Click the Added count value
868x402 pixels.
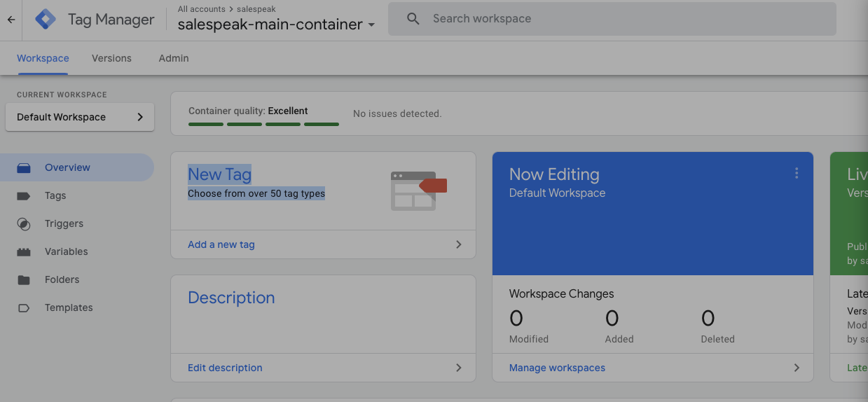click(x=612, y=319)
